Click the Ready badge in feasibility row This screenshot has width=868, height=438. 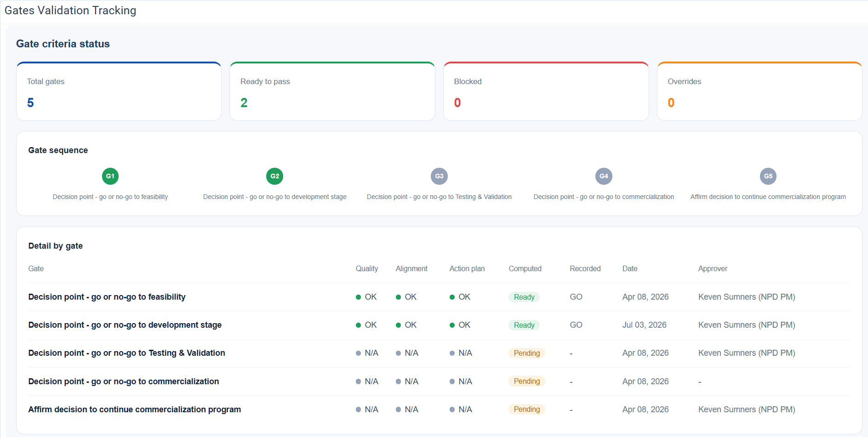(x=524, y=297)
